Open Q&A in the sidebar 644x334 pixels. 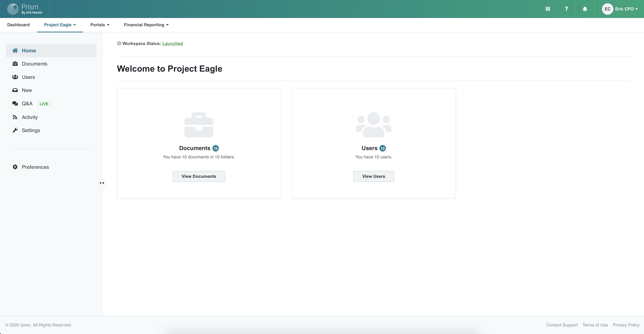[27, 103]
